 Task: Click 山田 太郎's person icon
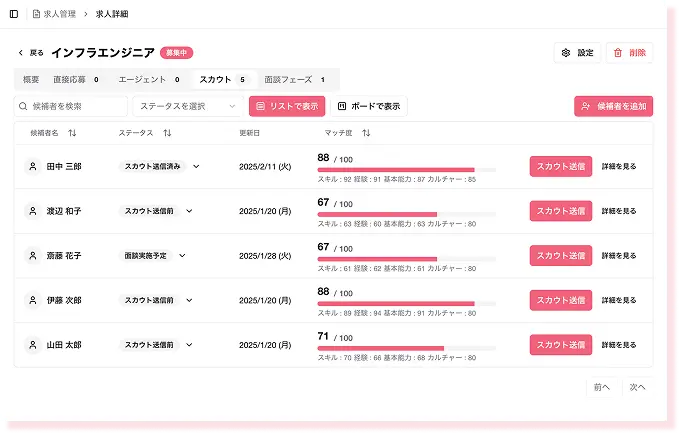tap(33, 345)
